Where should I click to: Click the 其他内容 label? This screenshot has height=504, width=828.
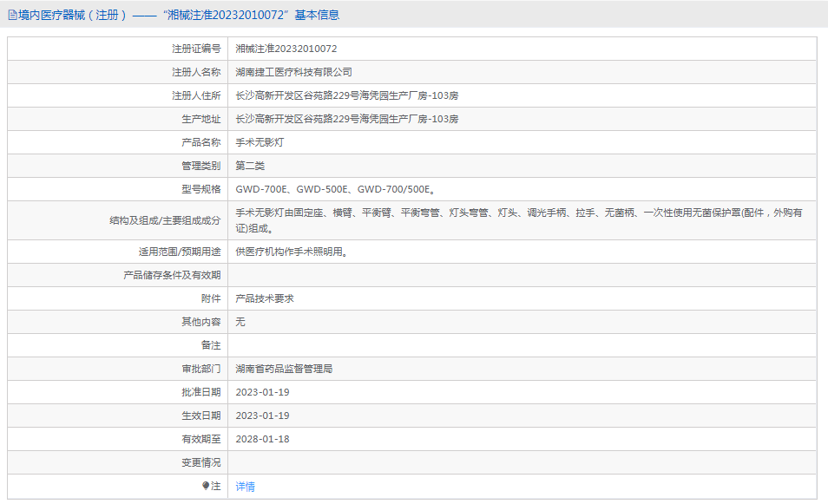point(201,322)
